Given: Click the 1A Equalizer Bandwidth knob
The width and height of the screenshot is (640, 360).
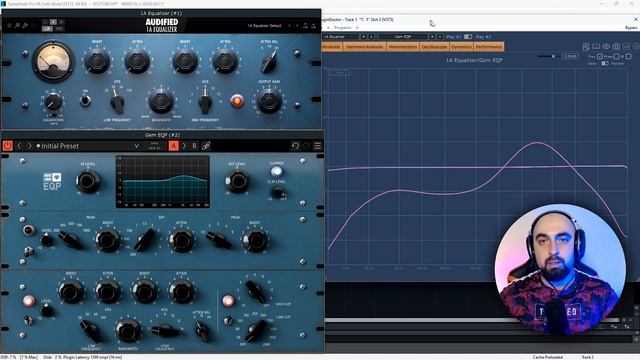Looking at the screenshot, I should click(x=161, y=101).
